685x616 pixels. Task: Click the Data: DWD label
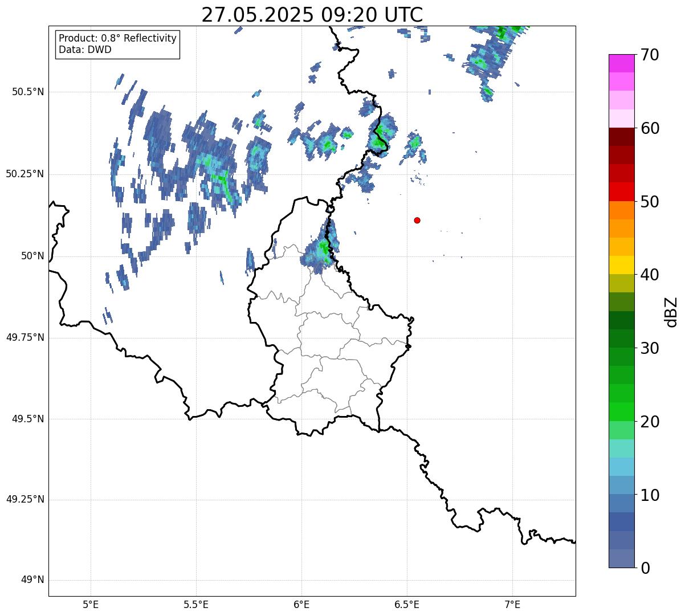(x=85, y=50)
